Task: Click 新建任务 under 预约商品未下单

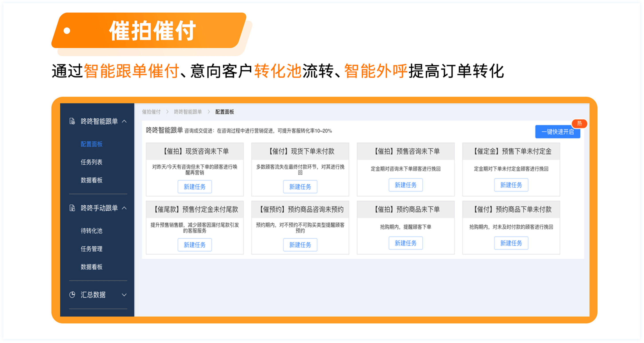Action: click(x=405, y=243)
